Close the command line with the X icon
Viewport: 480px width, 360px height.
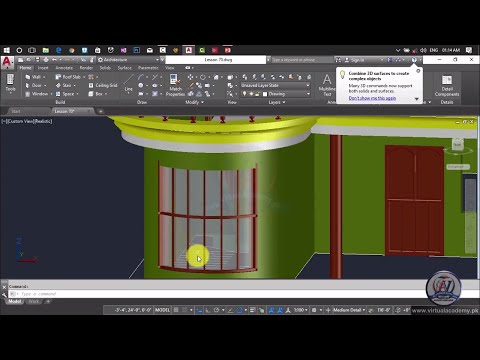(4, 287)
